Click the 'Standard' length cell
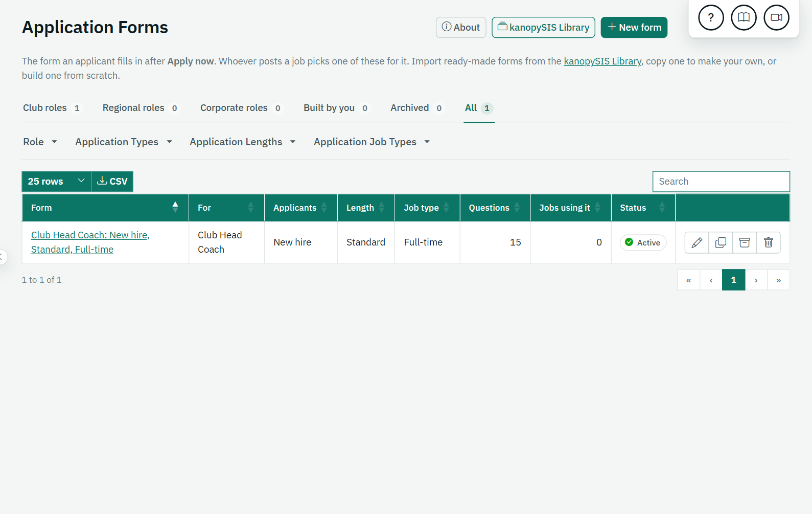 [x=366, y=242]
